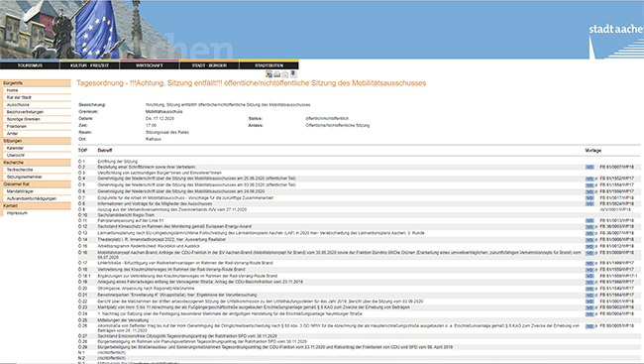
Task: Open the Impressum sidebar link
Action: click(x=17, y=213)
